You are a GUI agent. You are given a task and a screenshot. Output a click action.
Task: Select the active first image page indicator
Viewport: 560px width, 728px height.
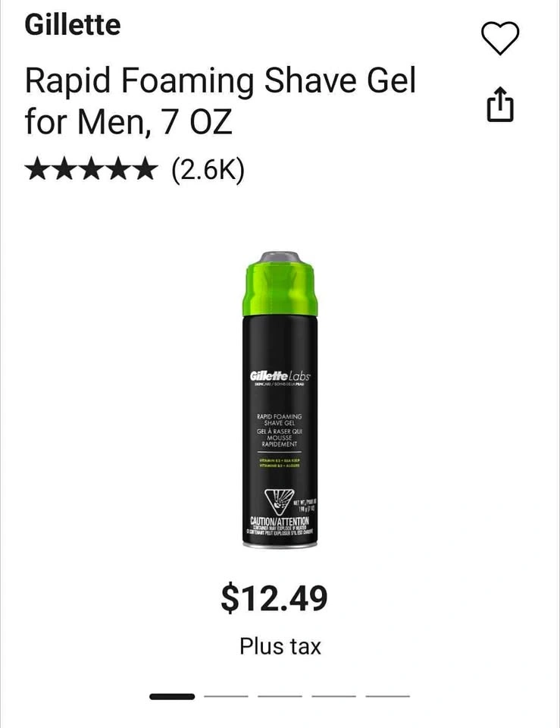tap(172, 696)
